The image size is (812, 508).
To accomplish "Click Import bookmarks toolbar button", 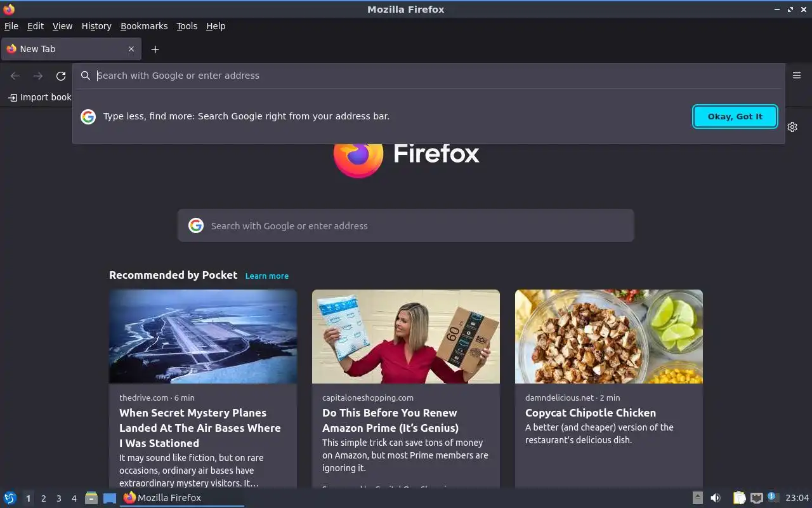I will [39, 97].
